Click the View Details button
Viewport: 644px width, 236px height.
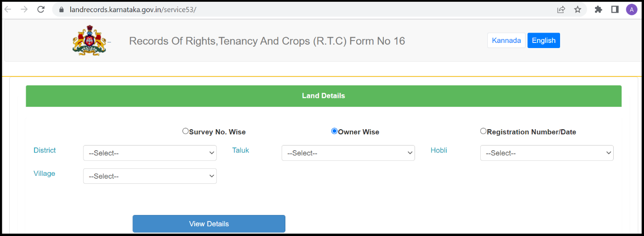pos(209,224)
